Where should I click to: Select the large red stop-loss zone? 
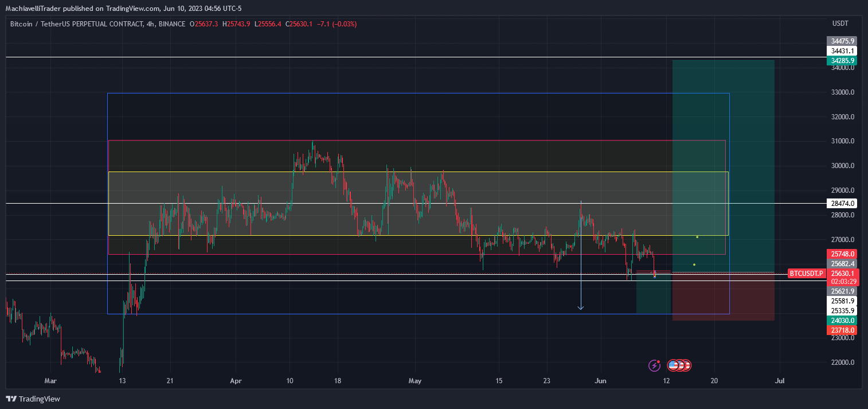click(724, 297)
